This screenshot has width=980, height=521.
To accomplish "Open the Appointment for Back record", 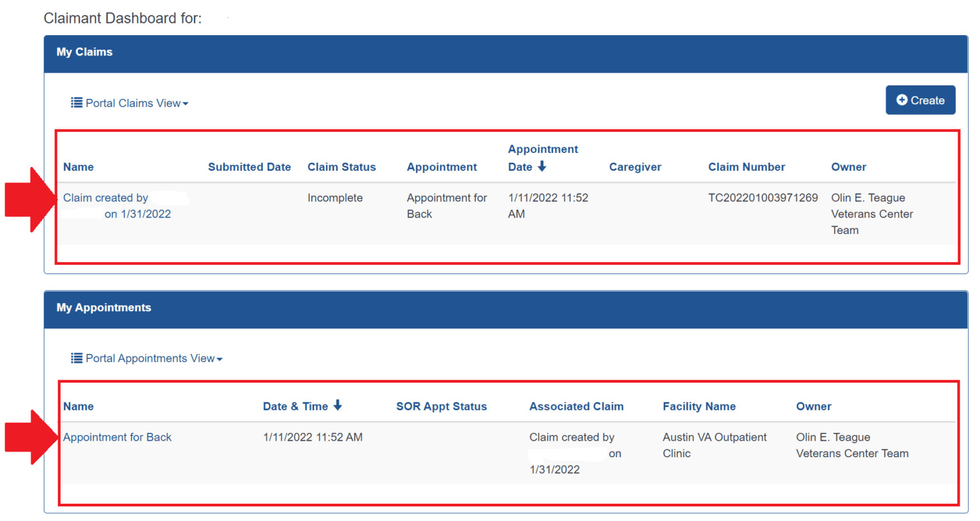I will coord(117,437).
